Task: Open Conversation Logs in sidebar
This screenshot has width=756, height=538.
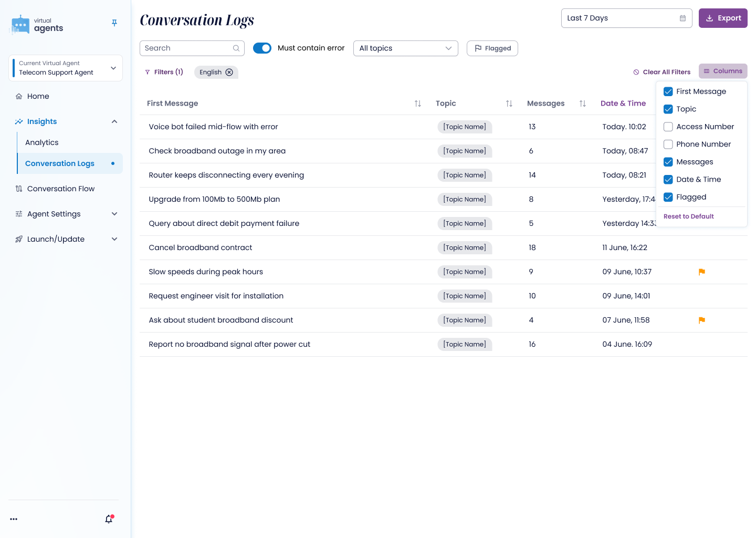Action: (70, 164)
